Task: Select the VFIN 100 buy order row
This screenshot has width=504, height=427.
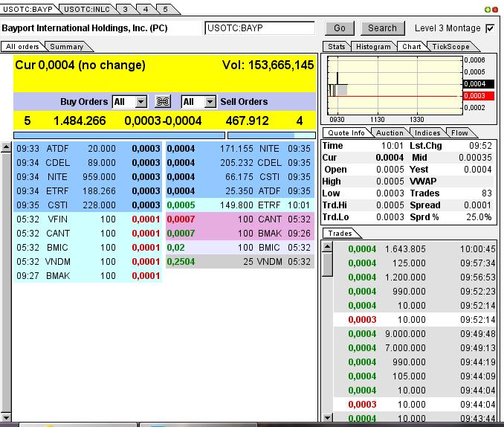Action: click(x=88, y=219)
